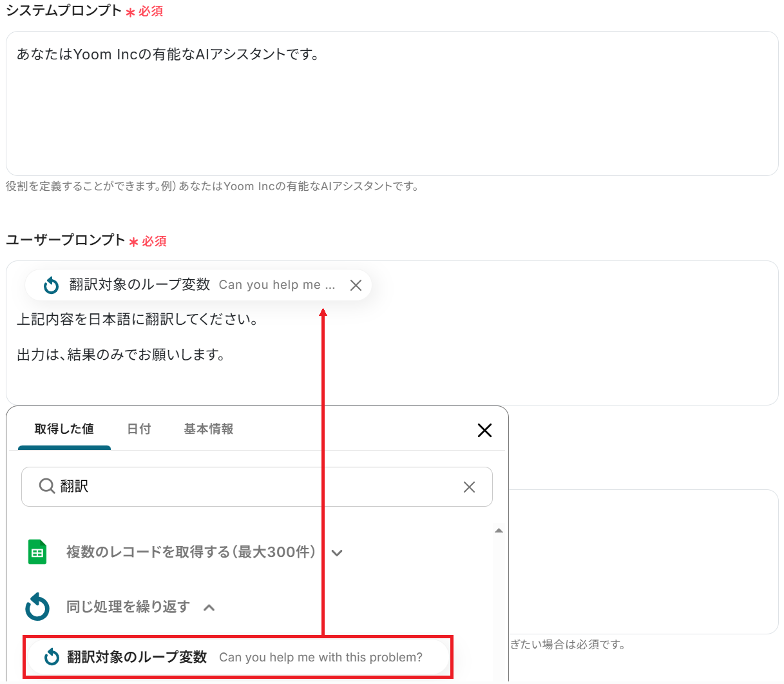Focus the システムプロンプト text area
784x684 pixels.
(392, 104)
